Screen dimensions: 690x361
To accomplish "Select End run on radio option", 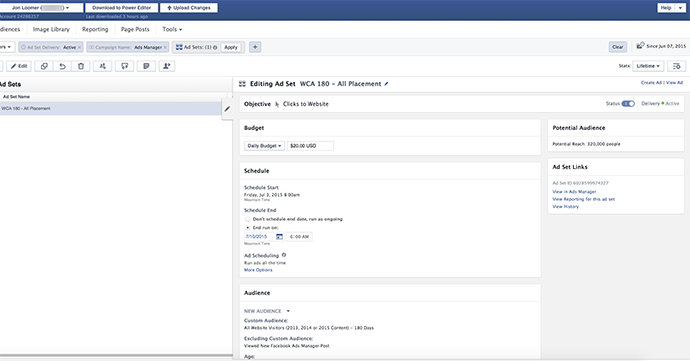I will (247, 228).
